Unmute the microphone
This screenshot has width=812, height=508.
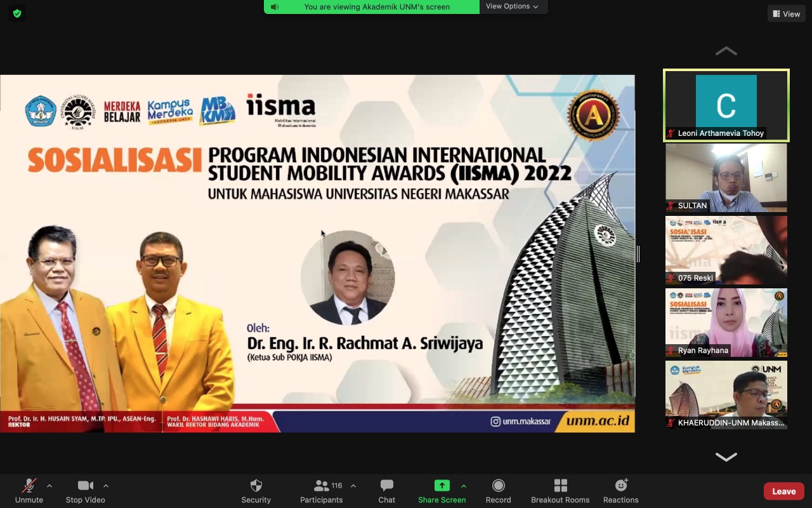29,491
